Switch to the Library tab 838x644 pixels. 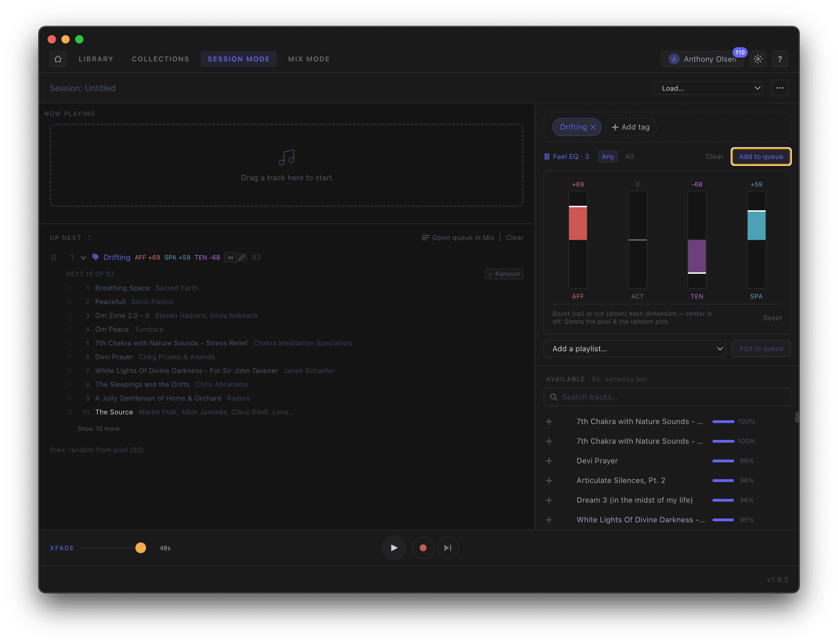(96, 59)
